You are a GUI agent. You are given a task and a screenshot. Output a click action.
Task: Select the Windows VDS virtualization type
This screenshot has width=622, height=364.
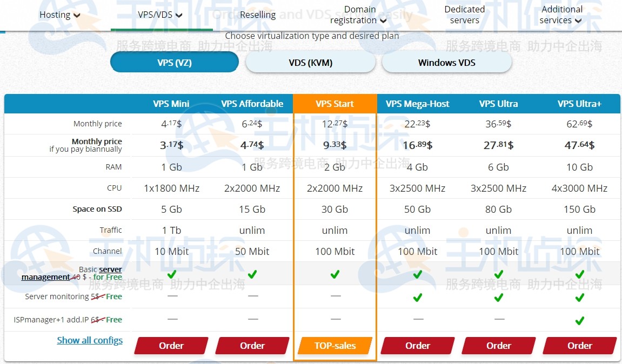[446, 63]
